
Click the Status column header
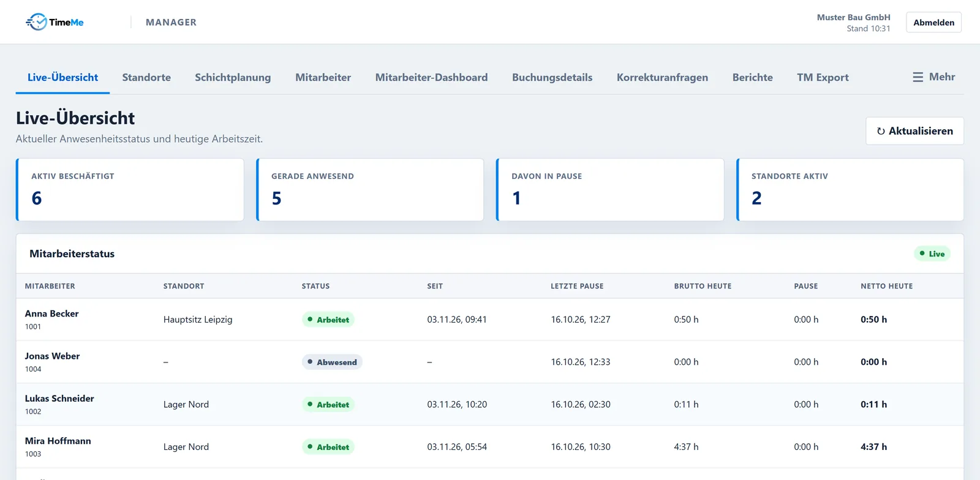(315, 286)
